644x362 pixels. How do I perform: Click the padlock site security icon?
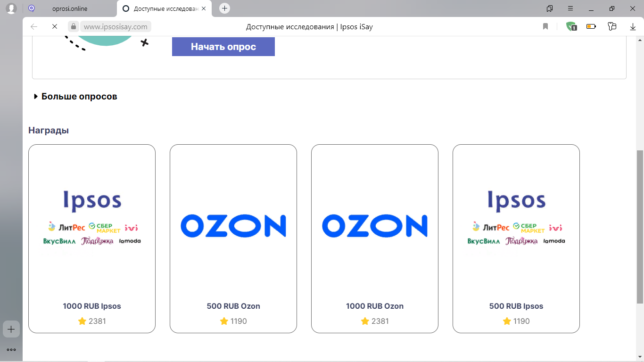pyautogui.click(x=73, y=27)
